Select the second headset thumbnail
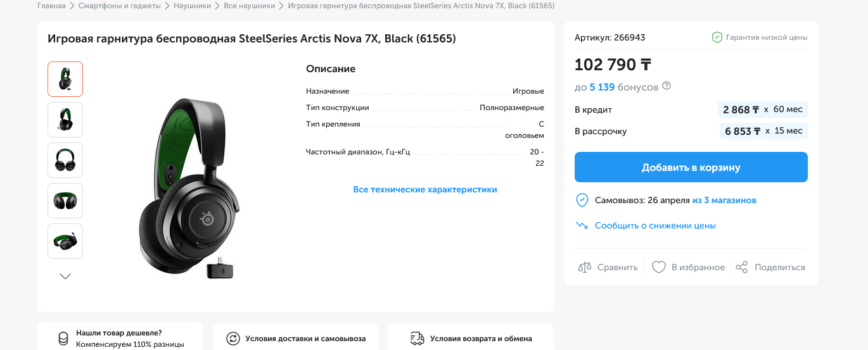This screenshot has height=350, width=868. click(65, 120)
